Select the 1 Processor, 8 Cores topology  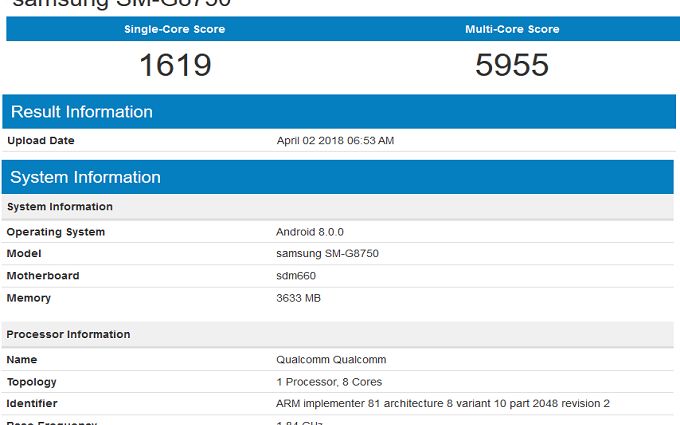click(329, 382)
